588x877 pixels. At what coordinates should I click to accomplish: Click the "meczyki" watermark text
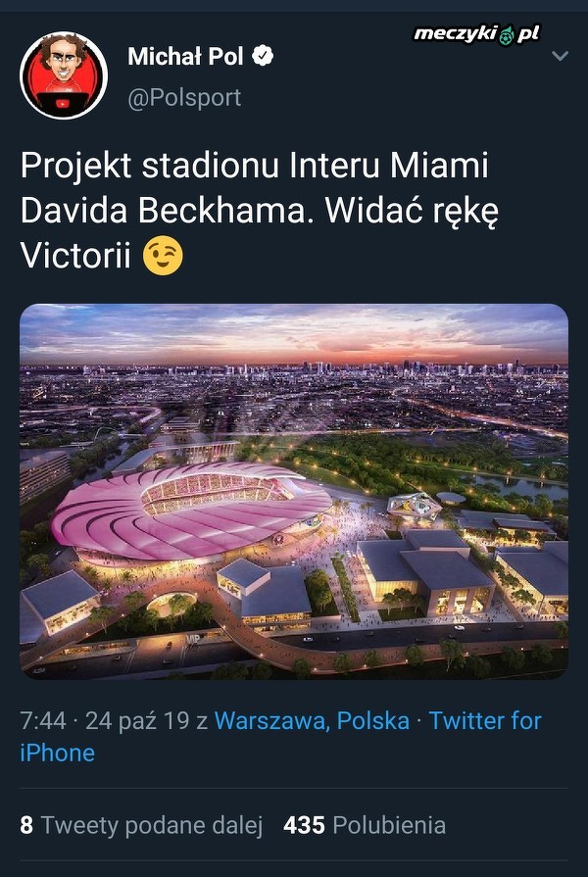(x=456, y=34)
